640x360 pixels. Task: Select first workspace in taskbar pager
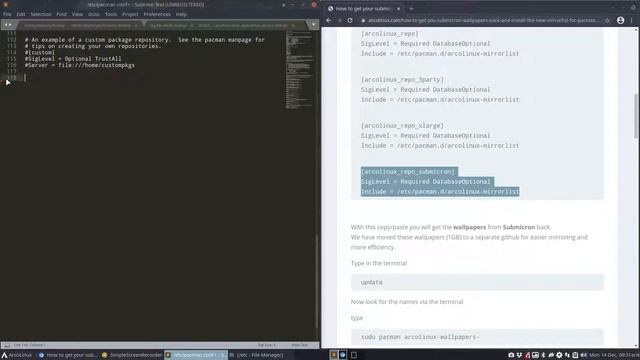click(x=334, y=355)
